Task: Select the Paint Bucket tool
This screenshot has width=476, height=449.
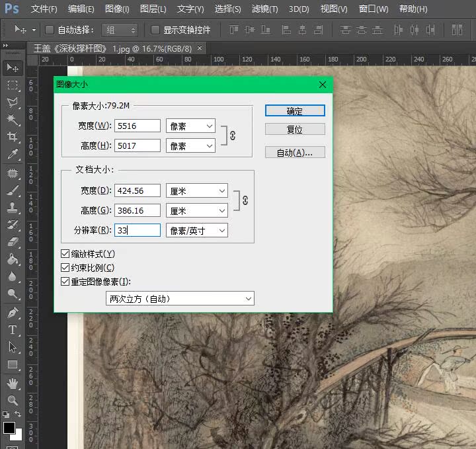Action: point(13,259)
